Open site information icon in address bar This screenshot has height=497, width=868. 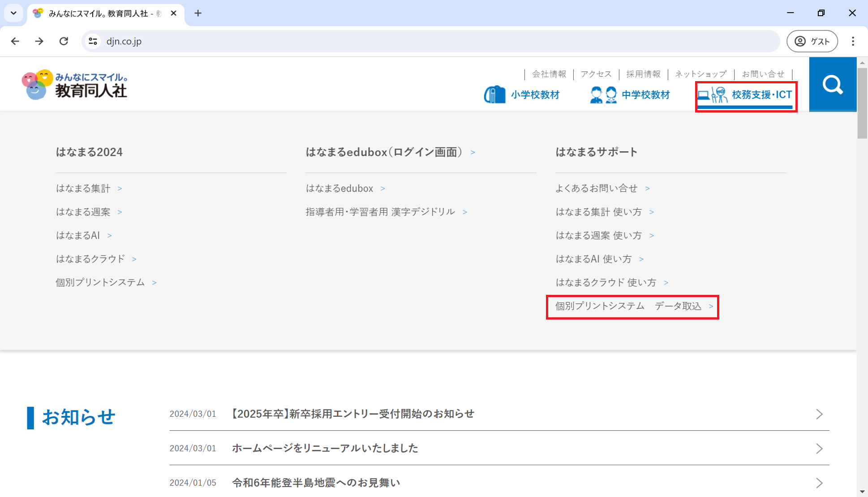point(93,41)
